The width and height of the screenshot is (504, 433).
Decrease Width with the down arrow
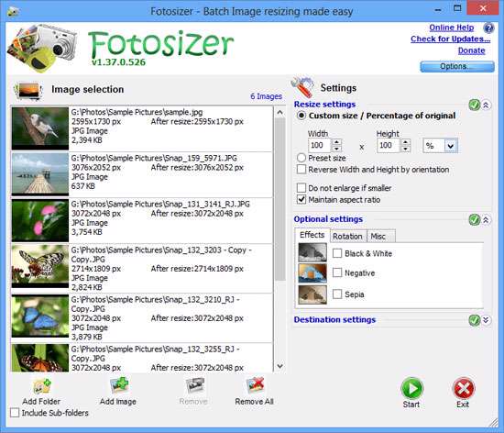pos(336,149)
